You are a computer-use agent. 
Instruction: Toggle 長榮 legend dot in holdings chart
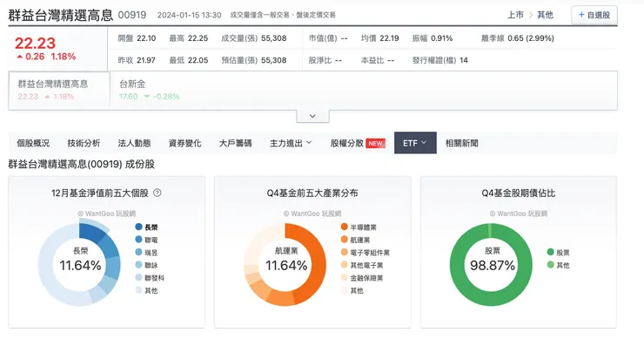(x=138, y=227)
